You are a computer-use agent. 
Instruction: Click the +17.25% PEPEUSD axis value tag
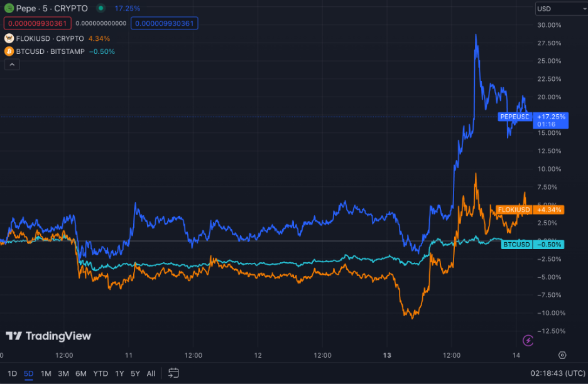pyautogui.click(x=551, y=120)
